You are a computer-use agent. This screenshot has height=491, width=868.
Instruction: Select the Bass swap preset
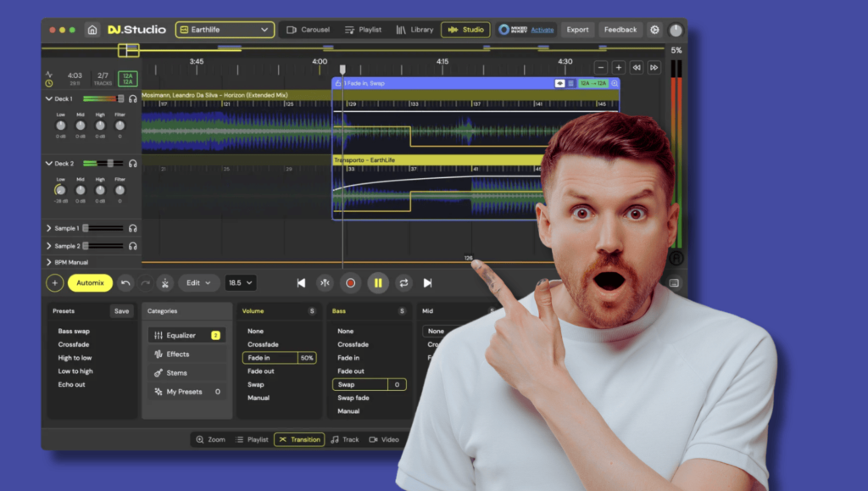(74, 331)
